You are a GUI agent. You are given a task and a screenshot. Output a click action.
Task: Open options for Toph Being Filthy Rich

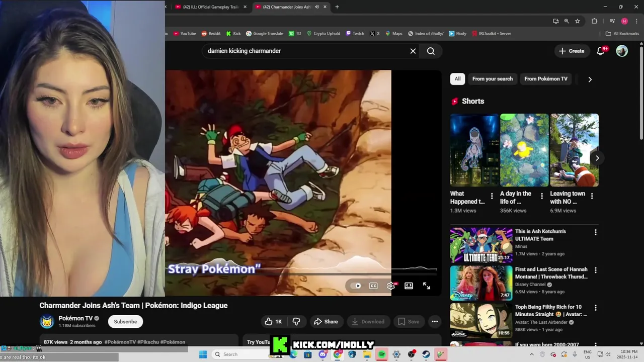tap(596, 308)
